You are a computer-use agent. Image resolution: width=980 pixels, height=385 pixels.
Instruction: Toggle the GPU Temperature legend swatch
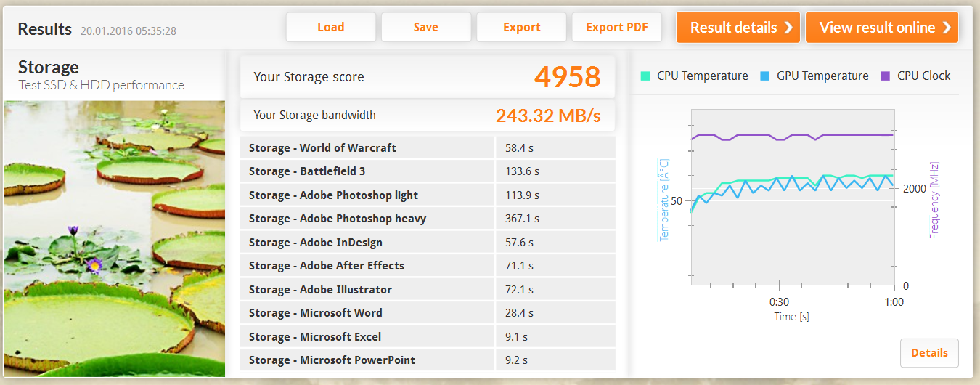(765, 76)
